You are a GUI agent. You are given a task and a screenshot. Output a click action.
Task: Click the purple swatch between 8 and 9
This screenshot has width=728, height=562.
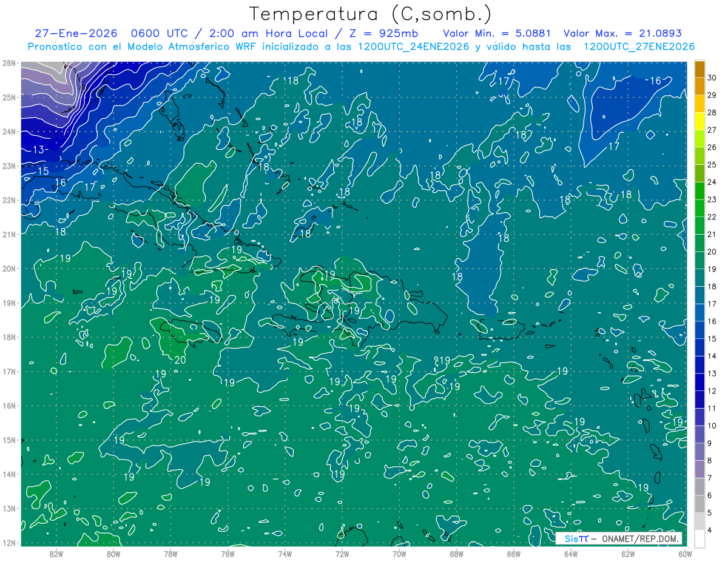point(699,452)
